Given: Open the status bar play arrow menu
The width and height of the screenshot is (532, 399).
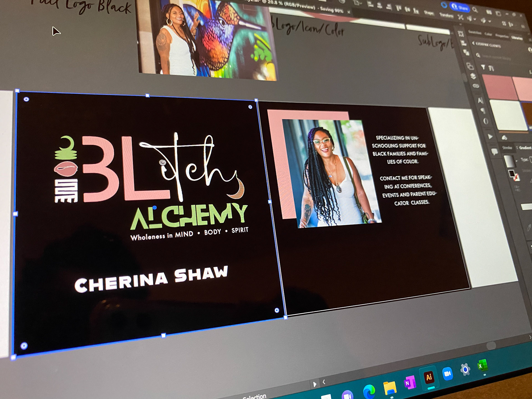Looking at the screenshot, I should (x=314, y=384).
